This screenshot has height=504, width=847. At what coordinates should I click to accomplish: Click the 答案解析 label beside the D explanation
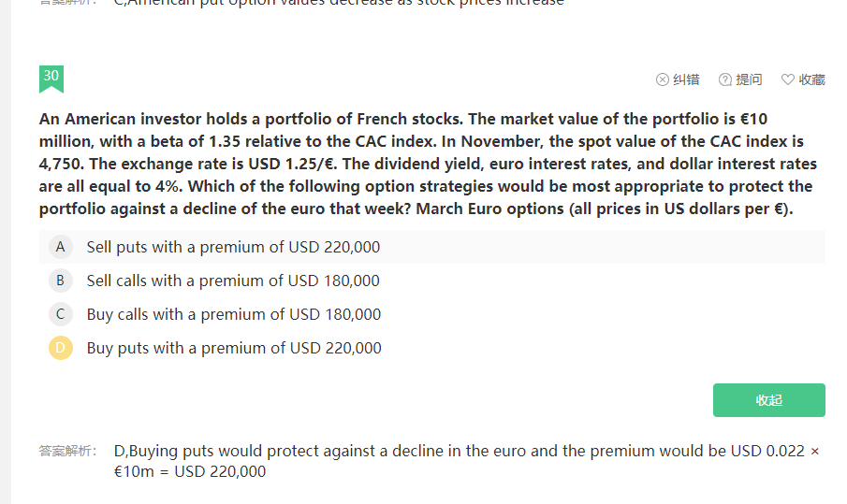[68, 452]
